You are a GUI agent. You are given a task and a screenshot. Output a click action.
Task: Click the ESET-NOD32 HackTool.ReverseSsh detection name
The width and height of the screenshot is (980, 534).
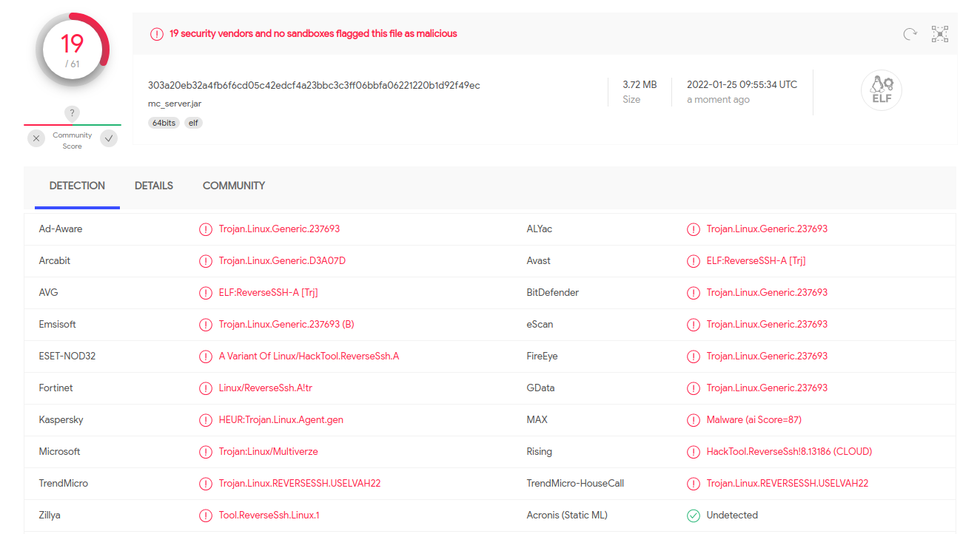(309, 356)
